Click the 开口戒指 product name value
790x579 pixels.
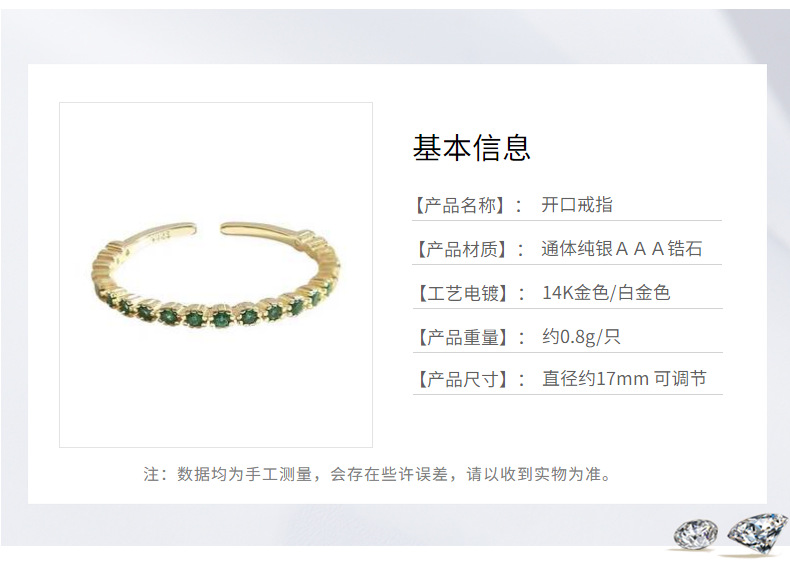(x=577, y=205)
